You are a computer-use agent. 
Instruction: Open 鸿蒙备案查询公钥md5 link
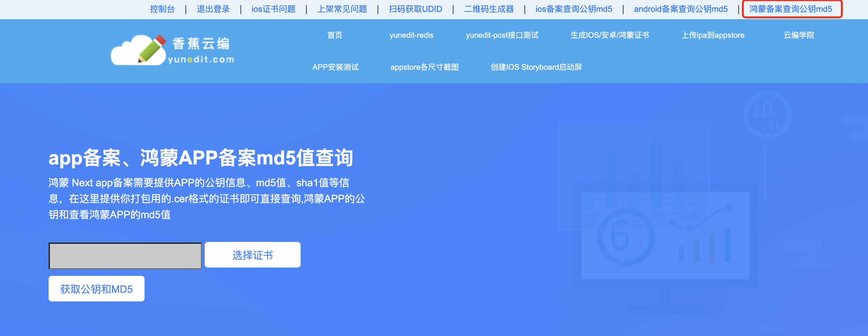point(791,9)
